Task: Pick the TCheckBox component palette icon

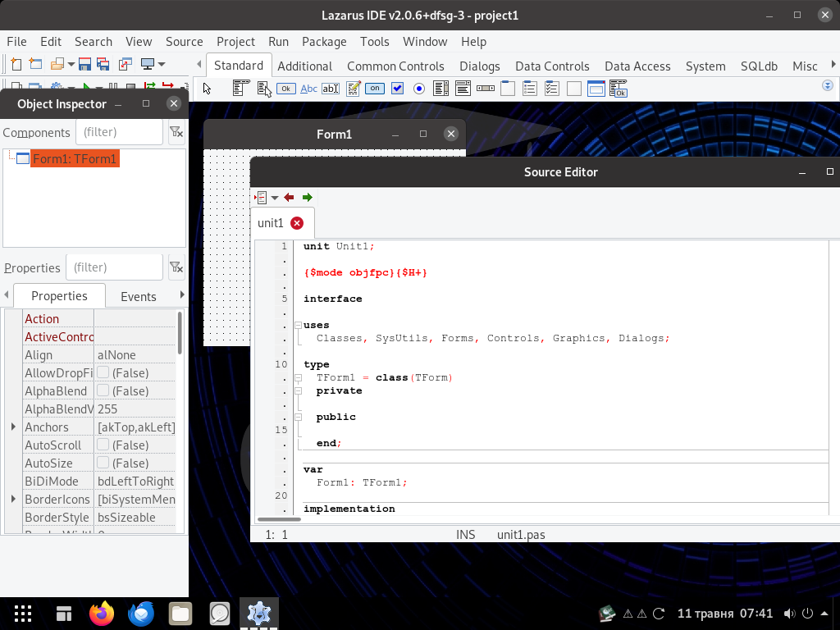Action: click(398, 89)
